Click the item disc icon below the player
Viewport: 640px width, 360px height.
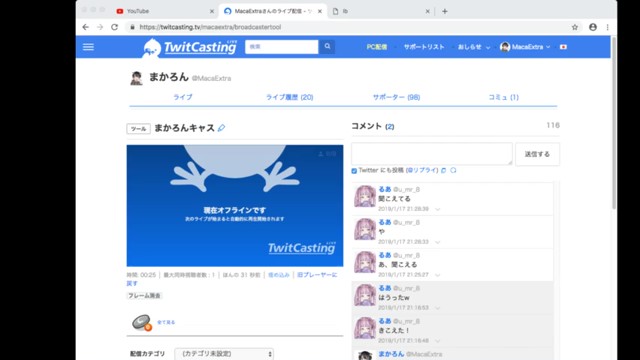[142, 322]
